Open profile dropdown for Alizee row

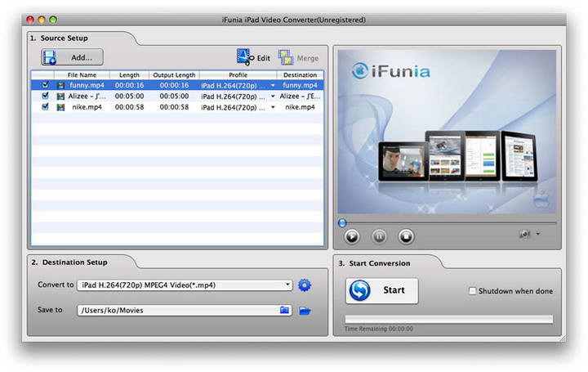(273, 96)
